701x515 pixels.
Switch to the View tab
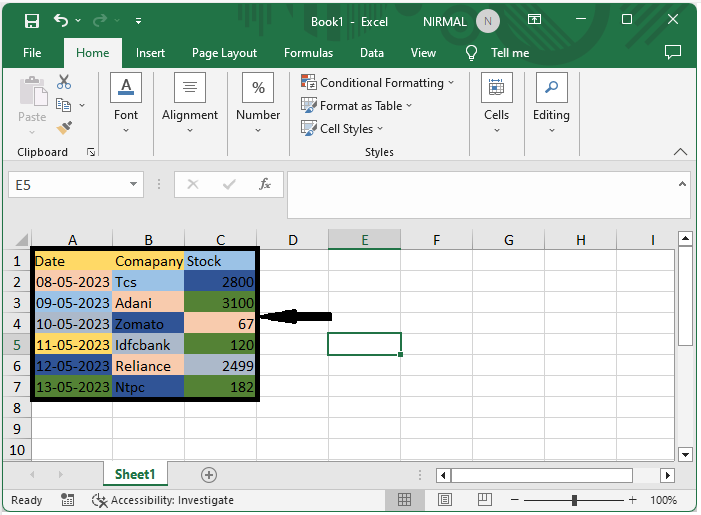(x=423, y=53)
